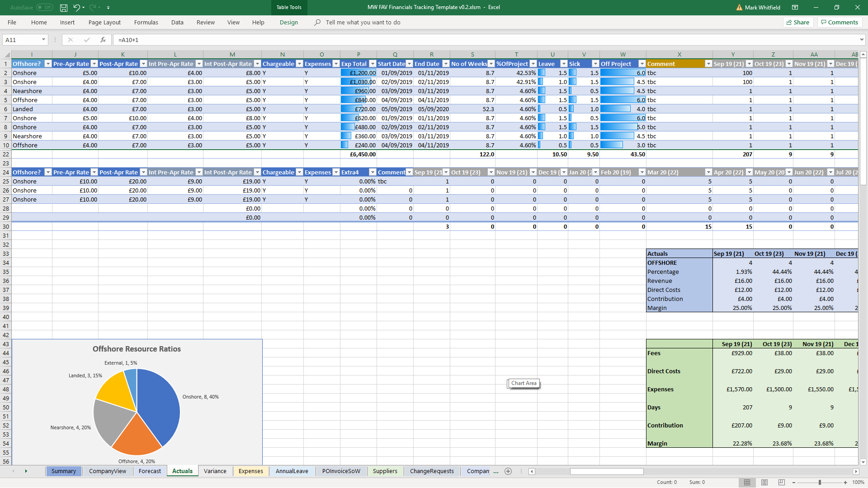Open the Exp Total filter dropdown
This screenshot has width=868, height=488.
click(x=373, y=64)
